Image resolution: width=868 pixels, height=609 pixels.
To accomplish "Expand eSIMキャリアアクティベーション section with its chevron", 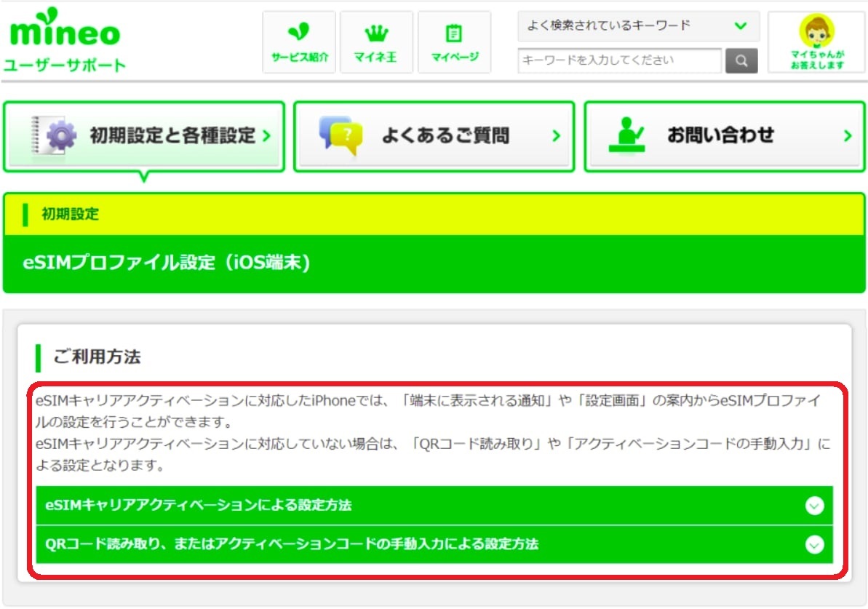I will click(x=815, y=506).
